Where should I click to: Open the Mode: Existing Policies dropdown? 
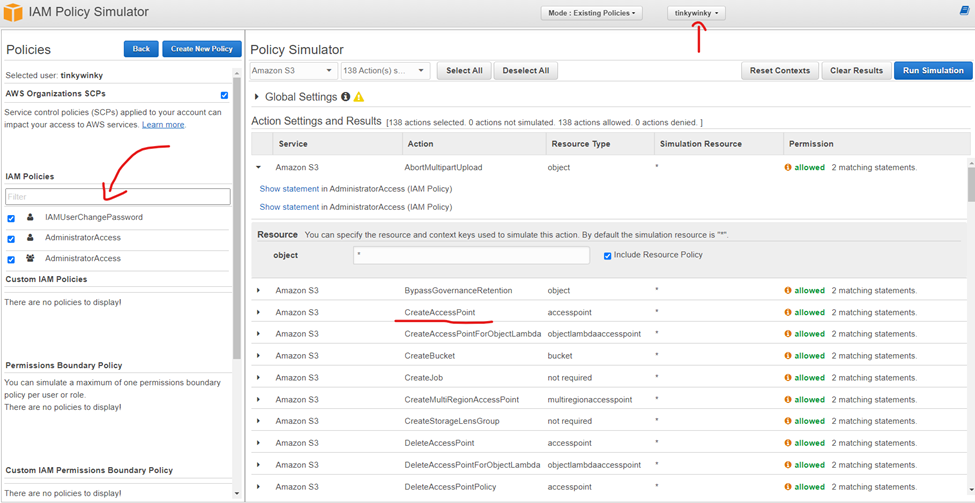tap(591, 13)
